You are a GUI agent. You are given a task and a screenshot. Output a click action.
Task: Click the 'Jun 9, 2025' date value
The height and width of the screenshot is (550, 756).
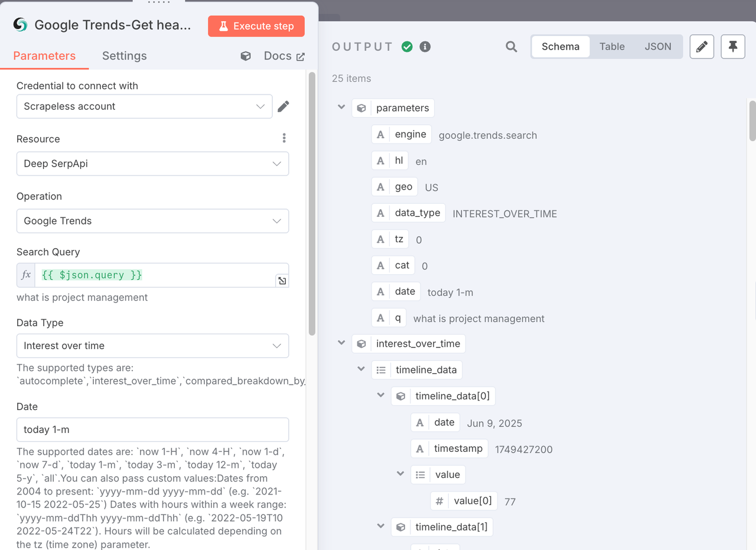coord(494,424)
